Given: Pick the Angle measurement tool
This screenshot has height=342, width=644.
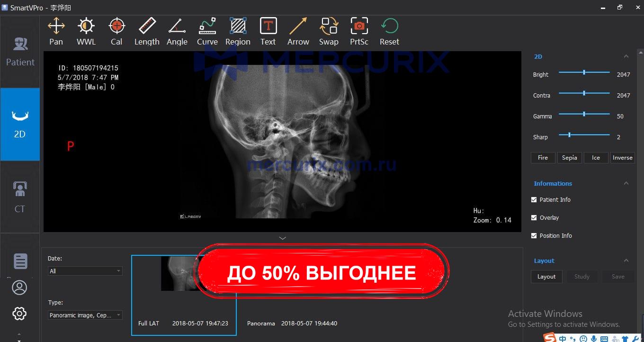Looking at the screenshot, I should (177, 32).
